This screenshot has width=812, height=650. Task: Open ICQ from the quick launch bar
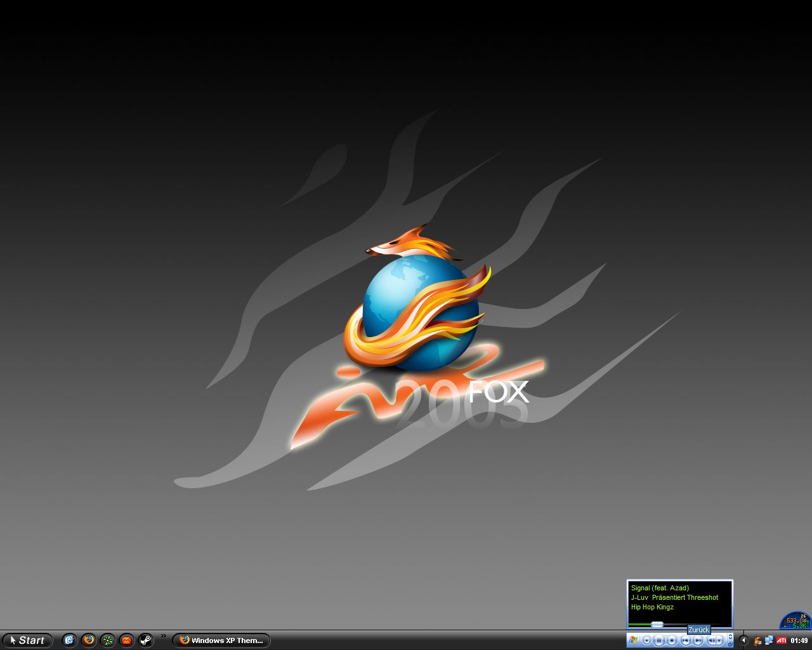pyautogui.click(x=108, y=640)
